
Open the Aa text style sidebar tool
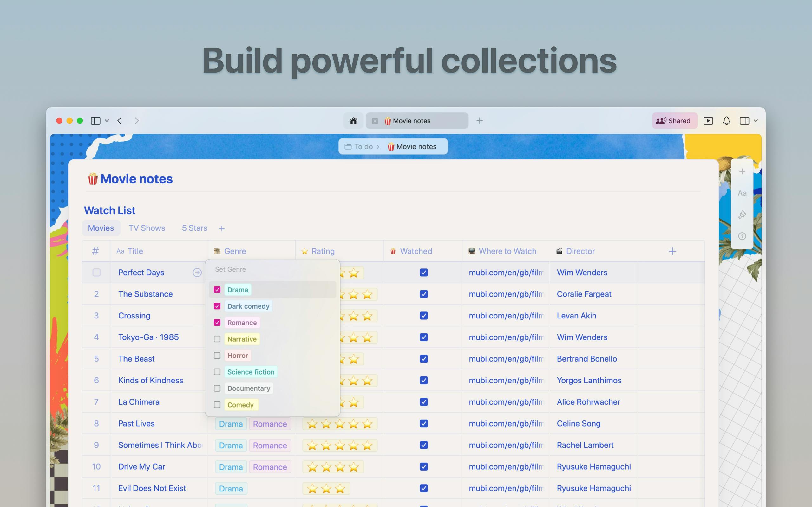[742, 193]
